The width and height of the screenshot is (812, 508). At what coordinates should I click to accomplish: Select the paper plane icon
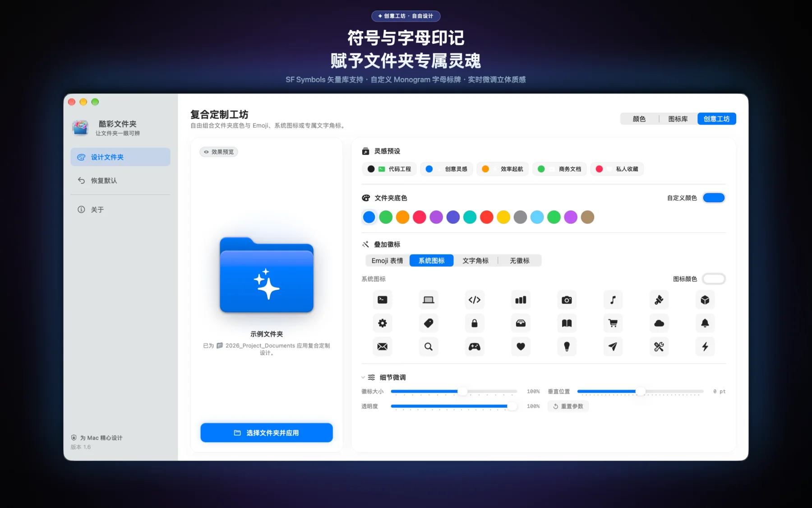click(x=613, y=347)
